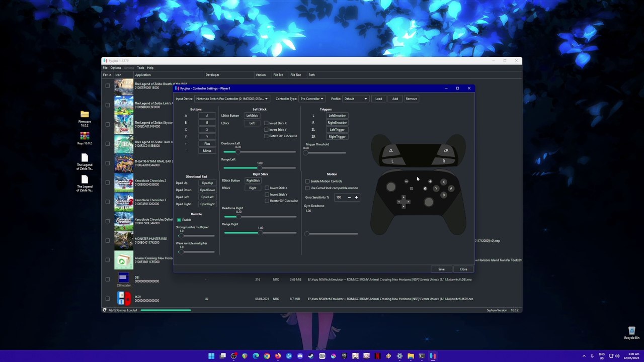Launch Firefox from the taskbar
Viewport: 644px width, 362px height.
(x=278, y=356)
